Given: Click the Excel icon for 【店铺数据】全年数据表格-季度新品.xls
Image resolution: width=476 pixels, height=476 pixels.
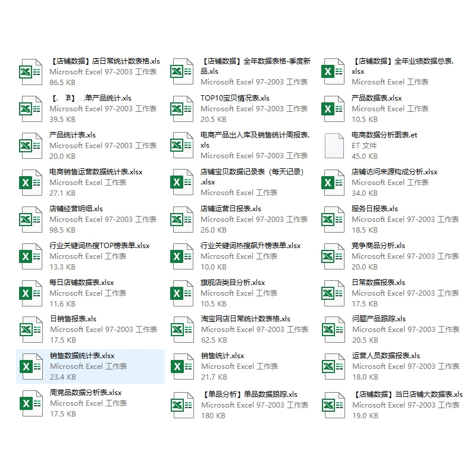Looking at the screenshot, I should (x=182, y=71).
